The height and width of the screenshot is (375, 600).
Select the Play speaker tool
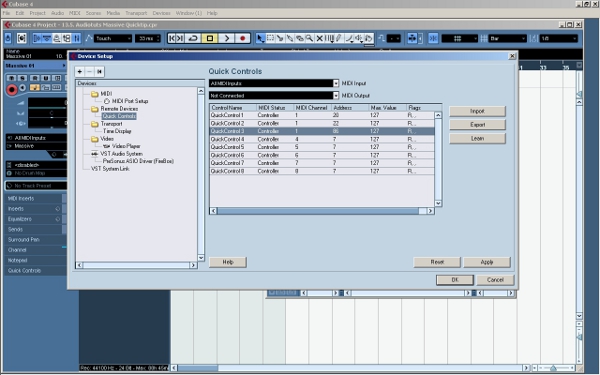point(359,38)
